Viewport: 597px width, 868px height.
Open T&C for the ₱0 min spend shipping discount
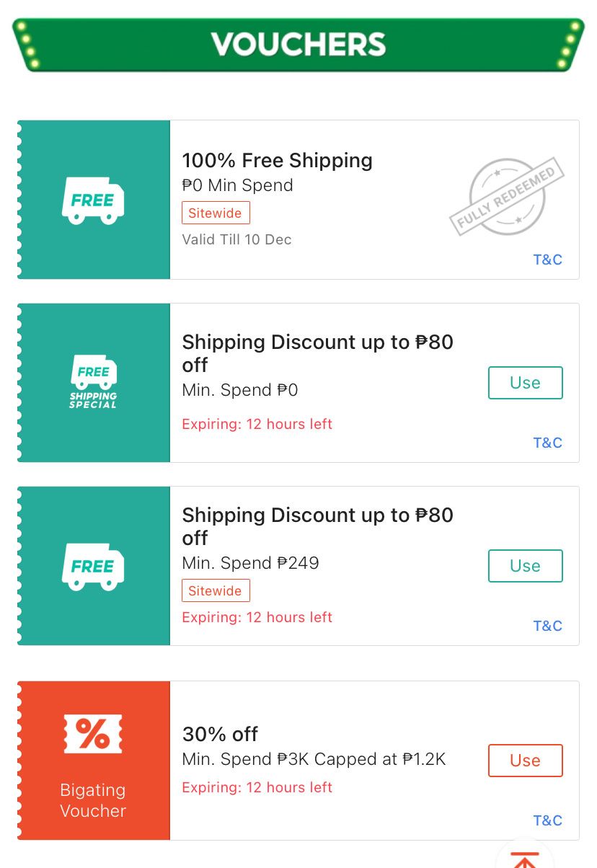click(548, 443)
